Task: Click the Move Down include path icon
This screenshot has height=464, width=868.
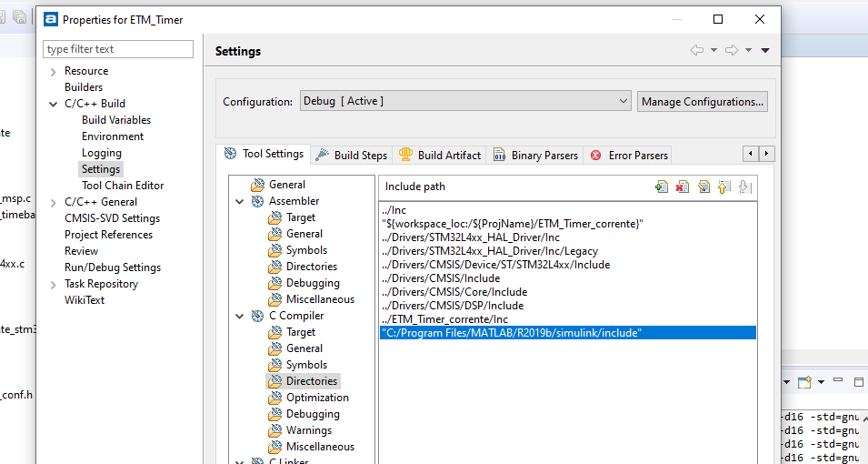Action: pyautogui.click(x=744, y=187)
